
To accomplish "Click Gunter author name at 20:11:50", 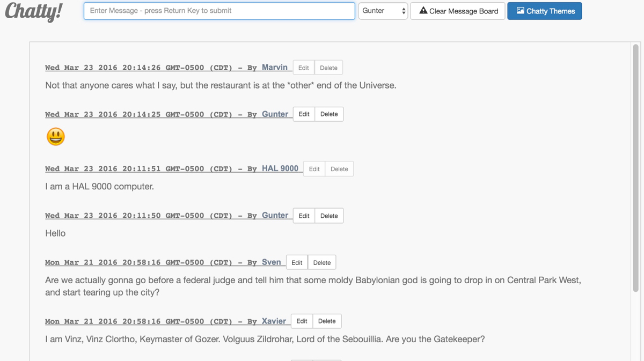I will point(275,216).
